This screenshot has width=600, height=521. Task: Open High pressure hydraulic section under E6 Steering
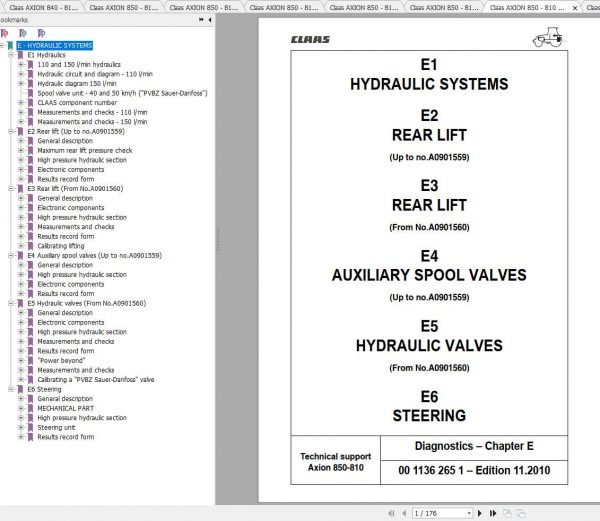pyautogui.click(x=82, y=418)
